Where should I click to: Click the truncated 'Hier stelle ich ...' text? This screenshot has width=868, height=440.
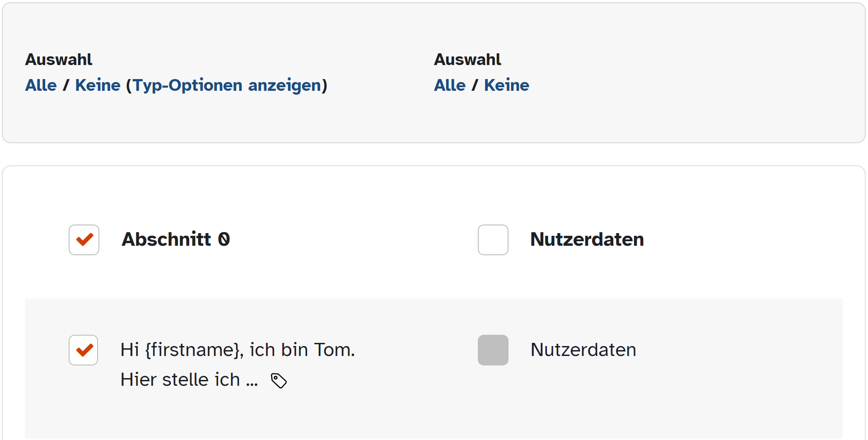(189, 380)
